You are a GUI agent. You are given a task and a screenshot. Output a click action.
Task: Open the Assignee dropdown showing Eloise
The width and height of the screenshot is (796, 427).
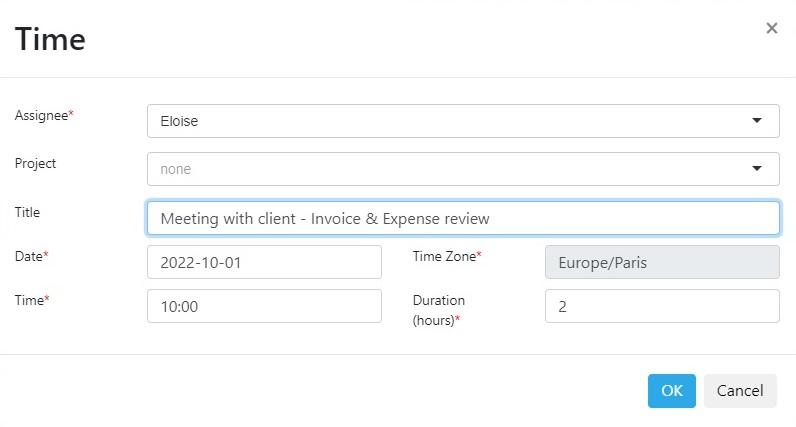(x=463, y=121)
